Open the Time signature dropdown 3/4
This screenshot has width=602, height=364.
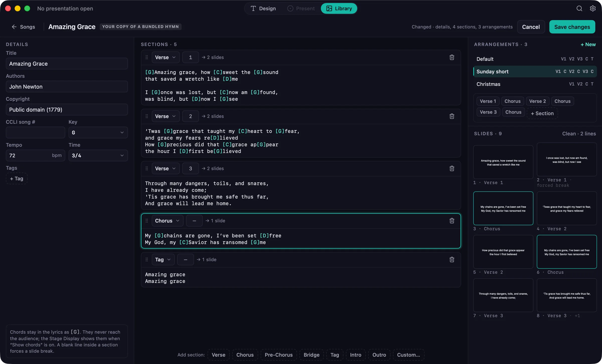pos(98,155)
